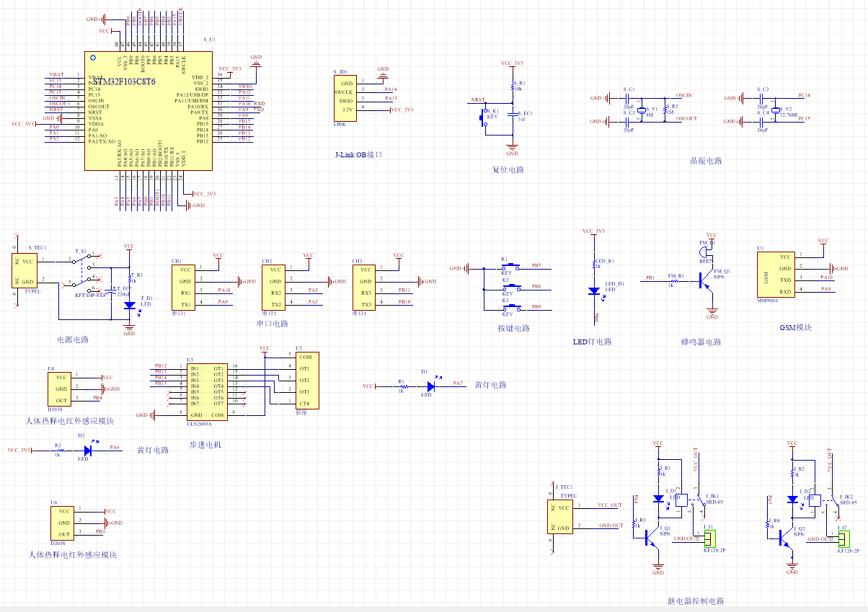Select the S_R1 10k resistor

pos(513,87)
